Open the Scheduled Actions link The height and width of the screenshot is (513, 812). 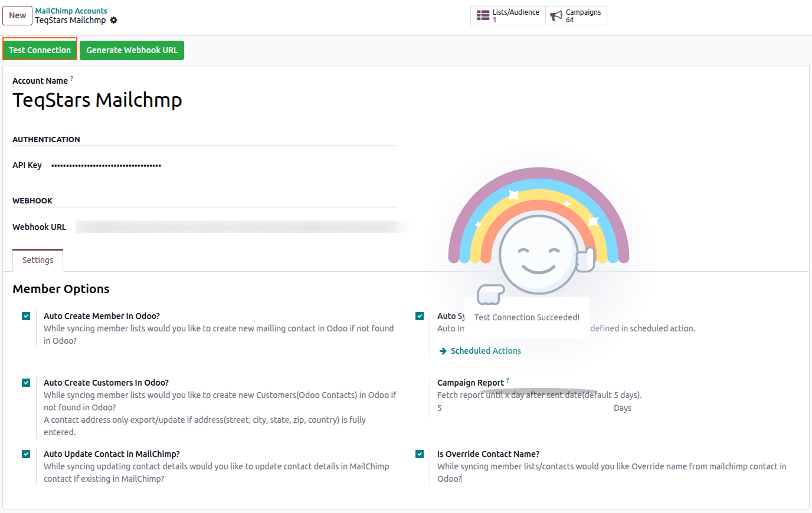click(x=486, y=351)
